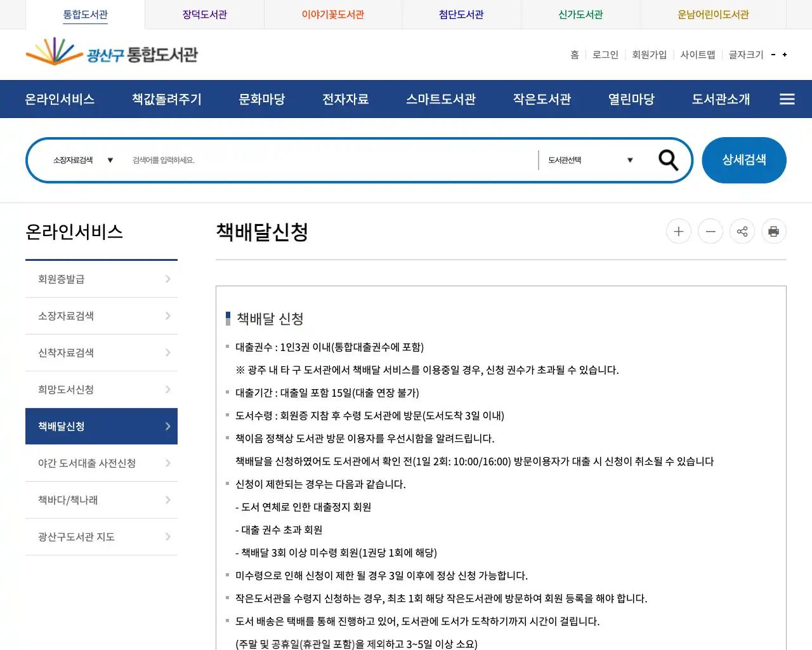
Task: Increase font size with the small plus sign
Action: click(785, 55)
